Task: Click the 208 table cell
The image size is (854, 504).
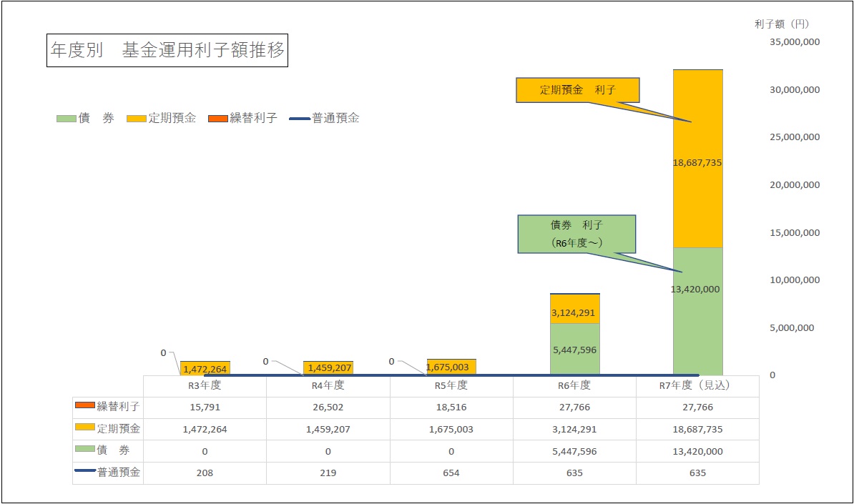Action: (x=205, y=473)
